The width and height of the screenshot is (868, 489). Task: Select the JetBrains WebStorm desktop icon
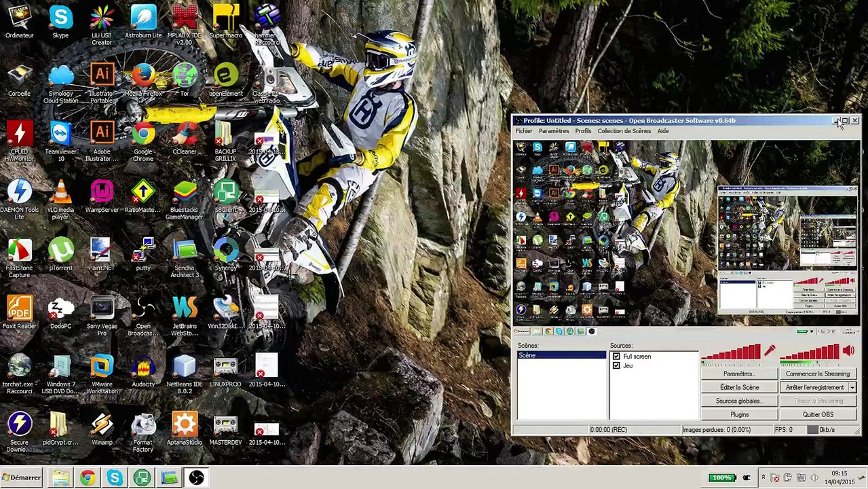click(185, 316)
